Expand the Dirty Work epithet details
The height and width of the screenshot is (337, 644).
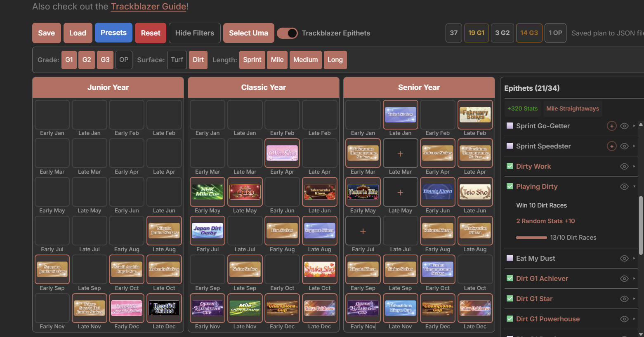pyautogui.click(x=634, y=166)
